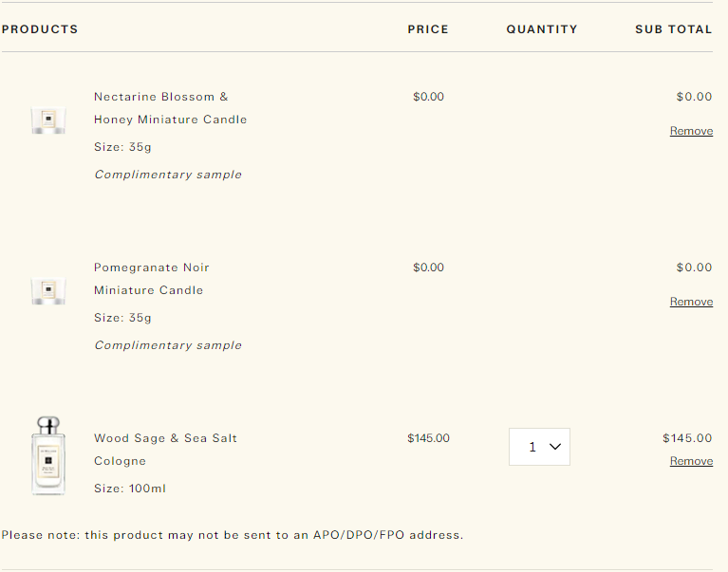Click the QUANTITY column header
Viewport: 728px width, 572px height.
click(542, 29)
